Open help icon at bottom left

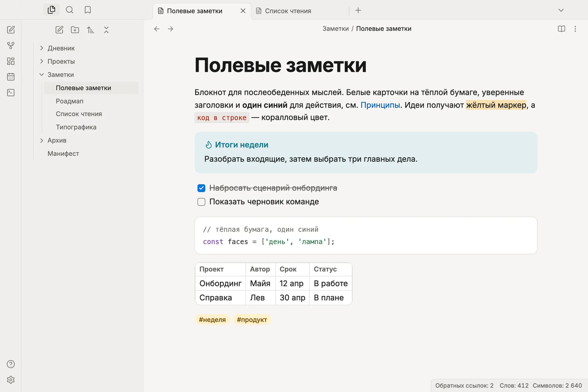coord(11,364)
